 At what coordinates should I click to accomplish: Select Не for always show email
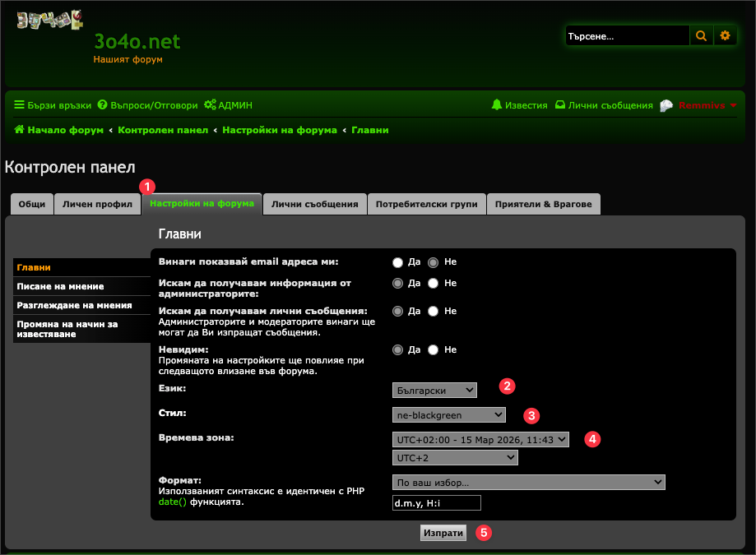pos(433,262)
